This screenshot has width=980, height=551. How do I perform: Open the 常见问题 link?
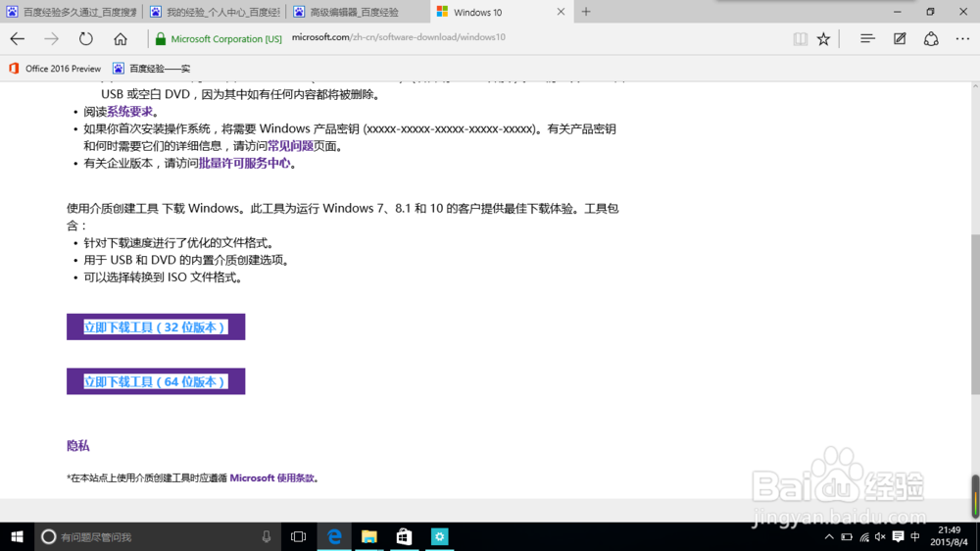(291, 146)
